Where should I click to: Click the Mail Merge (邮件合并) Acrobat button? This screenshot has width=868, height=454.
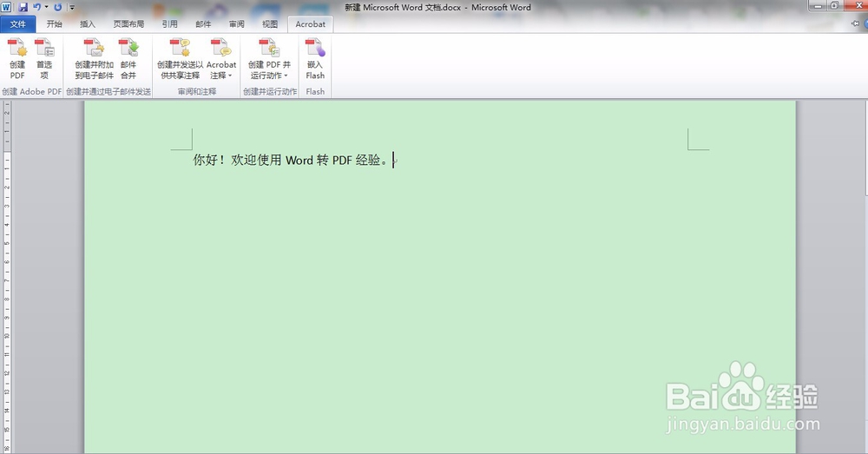click(x=128, y=59)
